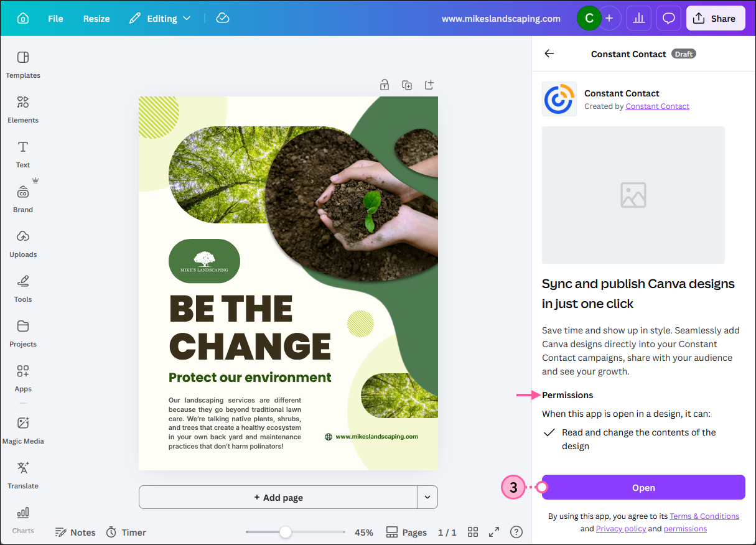View the Terms & Conditions link
The height and width of the screenshot is (545, 756).
click(704, 516)
